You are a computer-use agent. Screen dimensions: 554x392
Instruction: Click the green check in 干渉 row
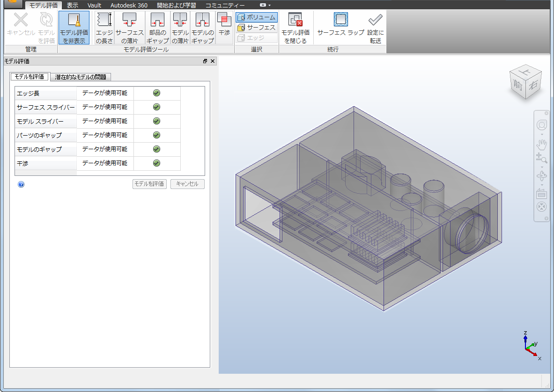(x=156, y=163)
